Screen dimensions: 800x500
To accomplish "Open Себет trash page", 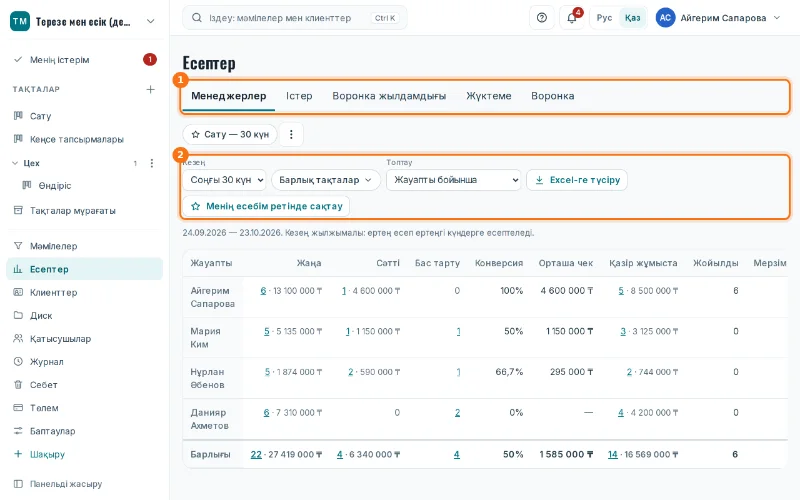I will point(84,385).
